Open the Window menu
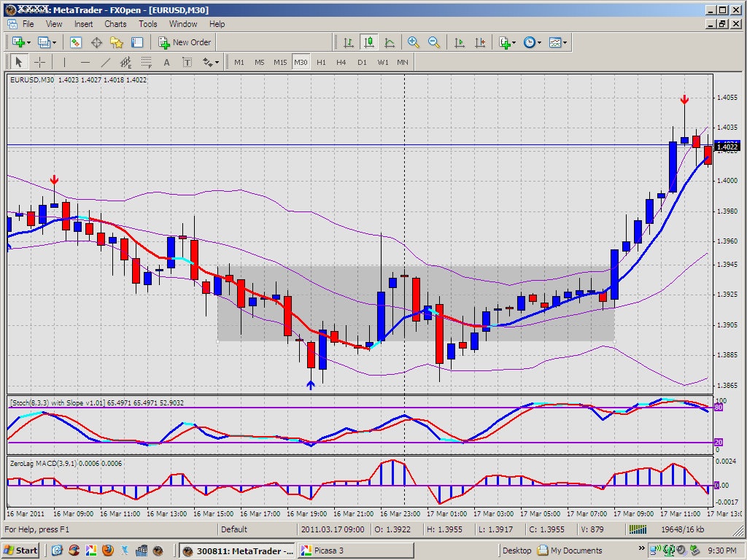 [183, 24]
